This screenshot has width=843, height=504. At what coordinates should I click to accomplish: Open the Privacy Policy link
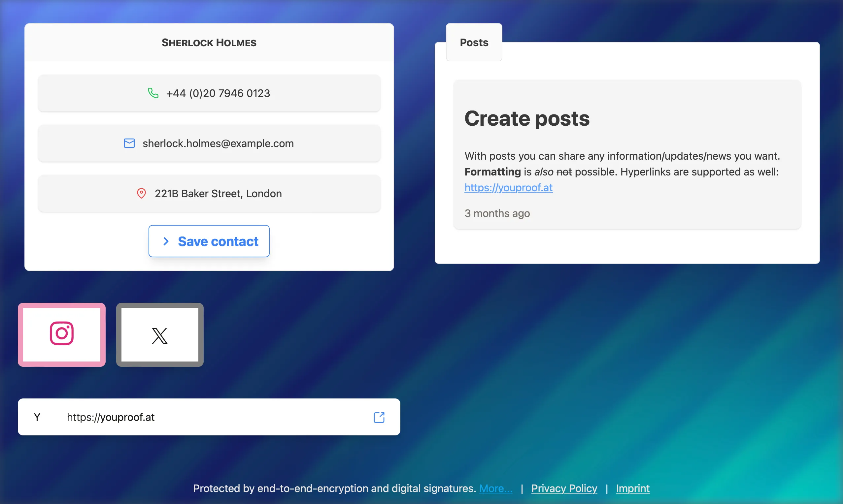564,488
